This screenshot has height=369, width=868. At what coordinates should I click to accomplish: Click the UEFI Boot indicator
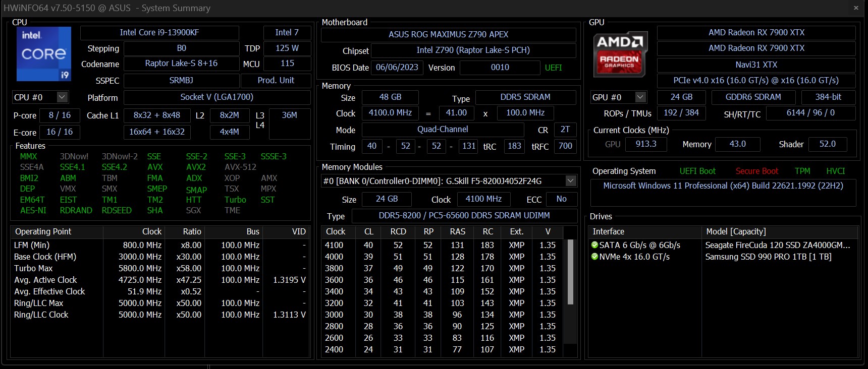pyautogui.click(x=697, y=171)
